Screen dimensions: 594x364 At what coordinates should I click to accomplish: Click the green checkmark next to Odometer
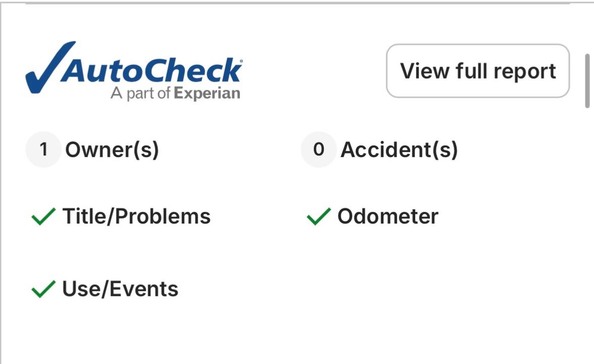319,217
